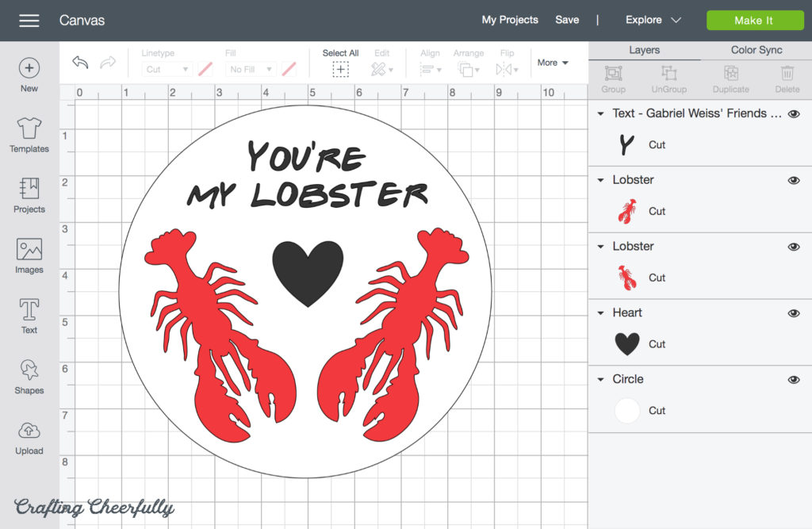
Task: Open the Shapes panel
Action: [29, 377]
